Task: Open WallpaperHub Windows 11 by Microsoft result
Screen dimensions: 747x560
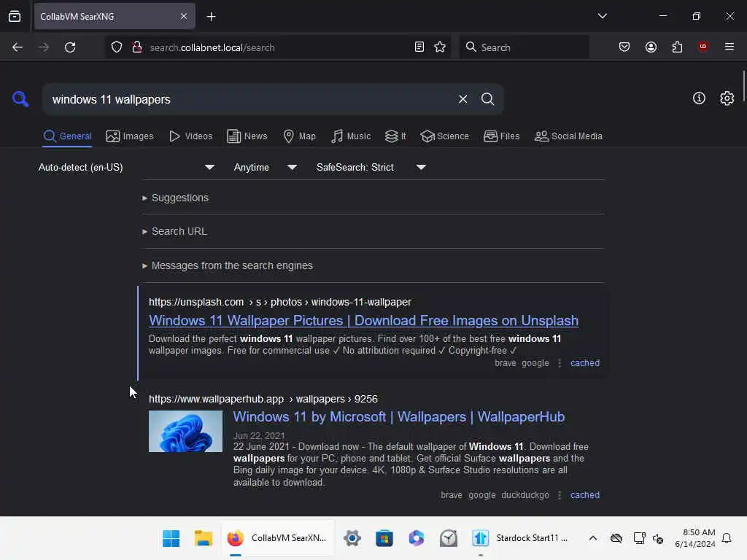Action: (399, 416)
